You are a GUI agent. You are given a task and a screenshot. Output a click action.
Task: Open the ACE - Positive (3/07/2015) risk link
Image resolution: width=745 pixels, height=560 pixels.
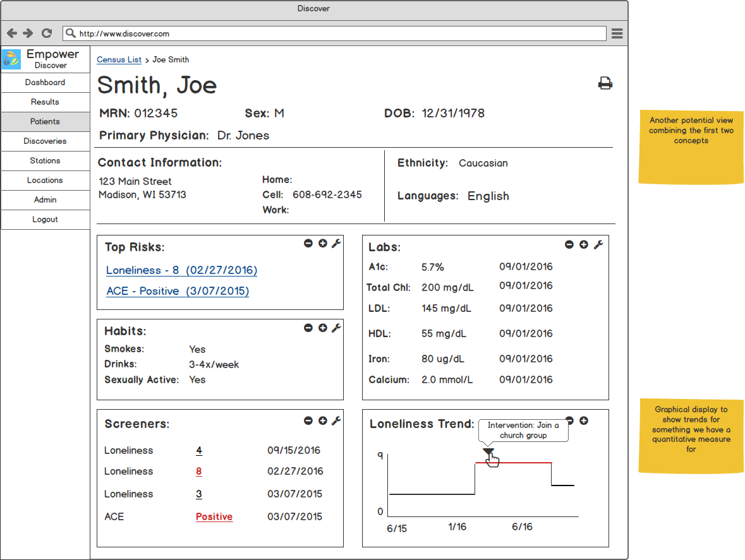pyautogui.click(x=177, y=291)
